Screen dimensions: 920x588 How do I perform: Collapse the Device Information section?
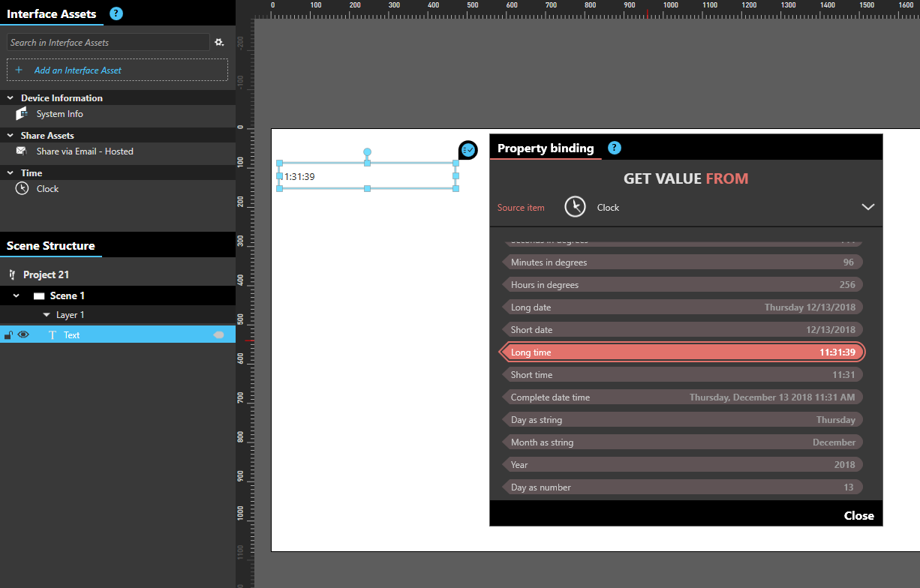click(9, 97)
